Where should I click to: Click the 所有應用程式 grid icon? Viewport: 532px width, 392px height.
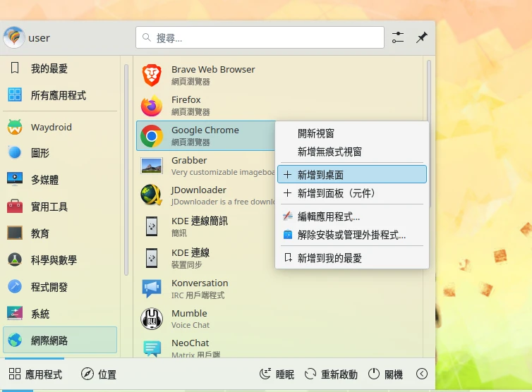tap(15, 95)
